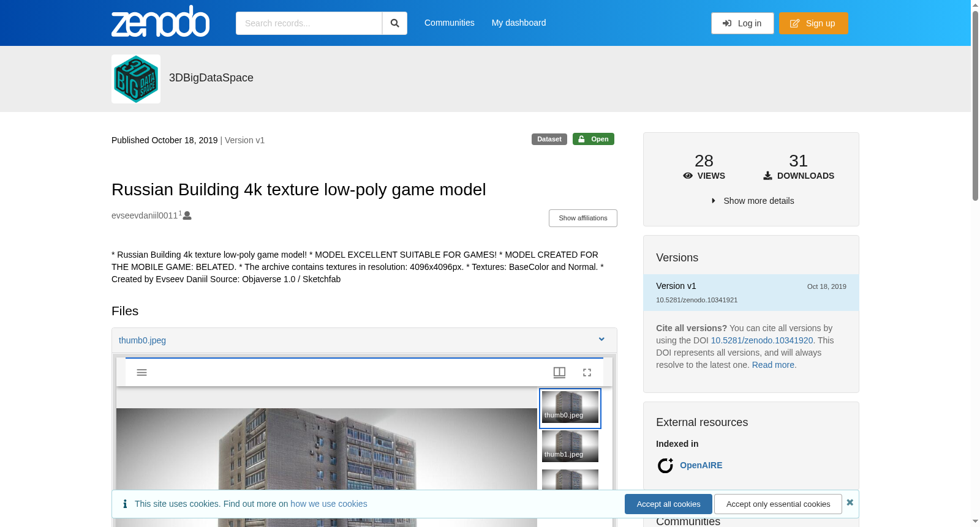Open the 3DBigDataSpace community link
980x527 pixels.
pos(211,78)
